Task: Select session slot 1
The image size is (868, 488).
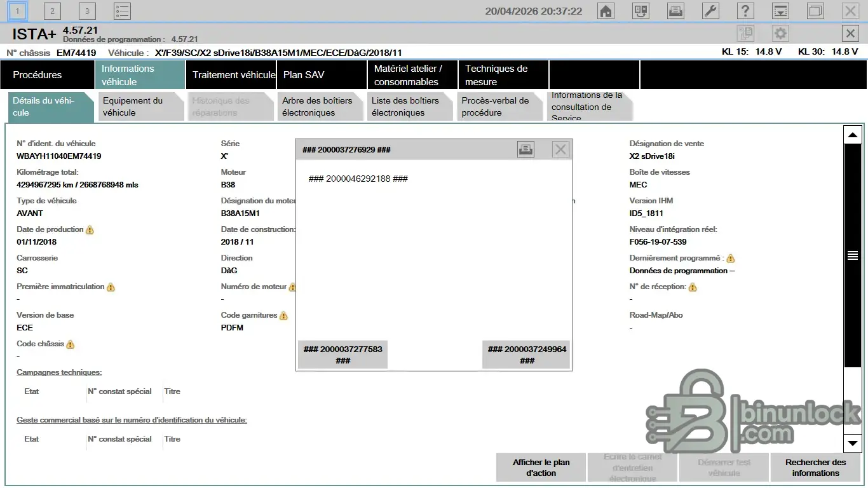Action: 18,11
